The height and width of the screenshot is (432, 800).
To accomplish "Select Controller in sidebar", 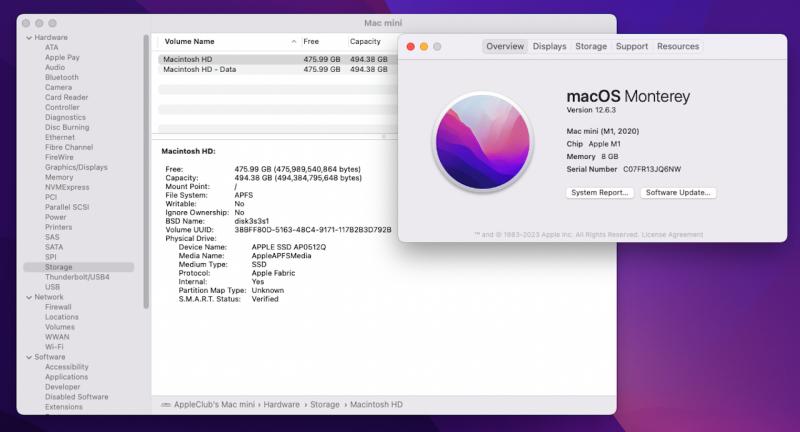I will pyautogui.click(x=62, y=108).
